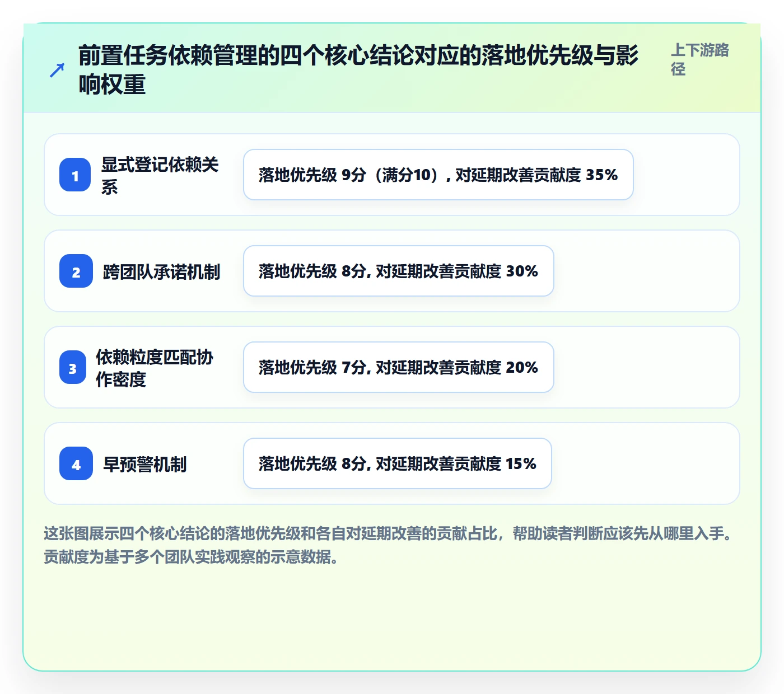Click the number 3 badge

tap(73, 367)
